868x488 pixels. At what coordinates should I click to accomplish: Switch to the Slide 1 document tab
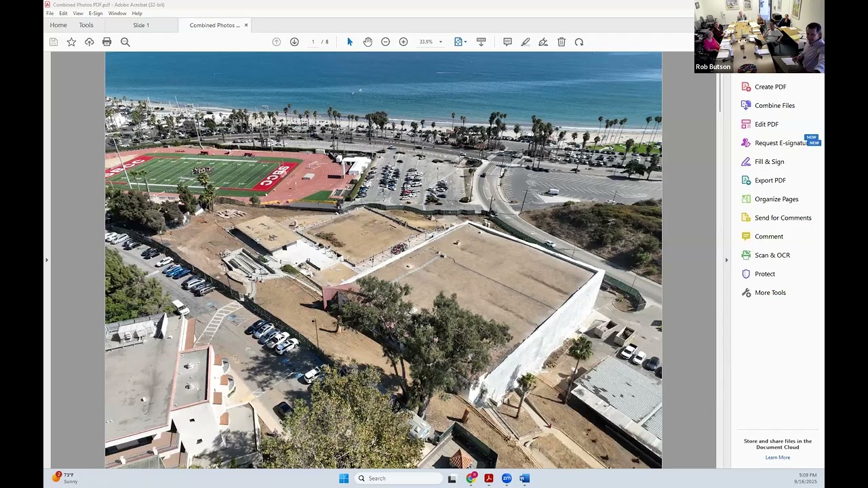141,25
